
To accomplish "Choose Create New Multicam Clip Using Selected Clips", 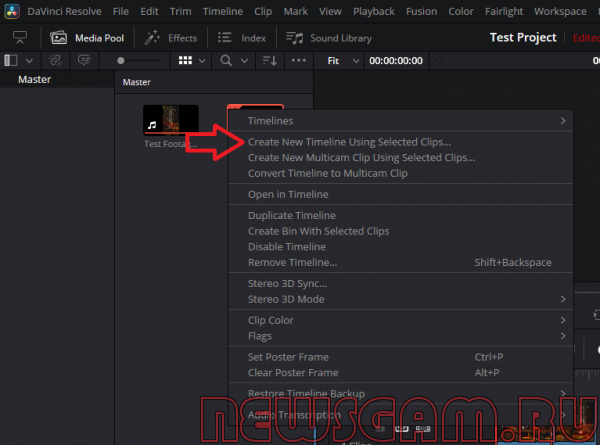I will (401, 158).
